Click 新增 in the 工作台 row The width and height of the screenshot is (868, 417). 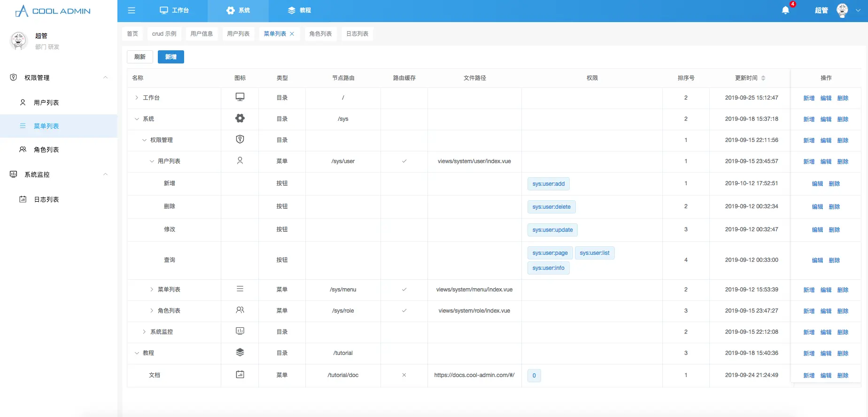[x=809, y=98]
